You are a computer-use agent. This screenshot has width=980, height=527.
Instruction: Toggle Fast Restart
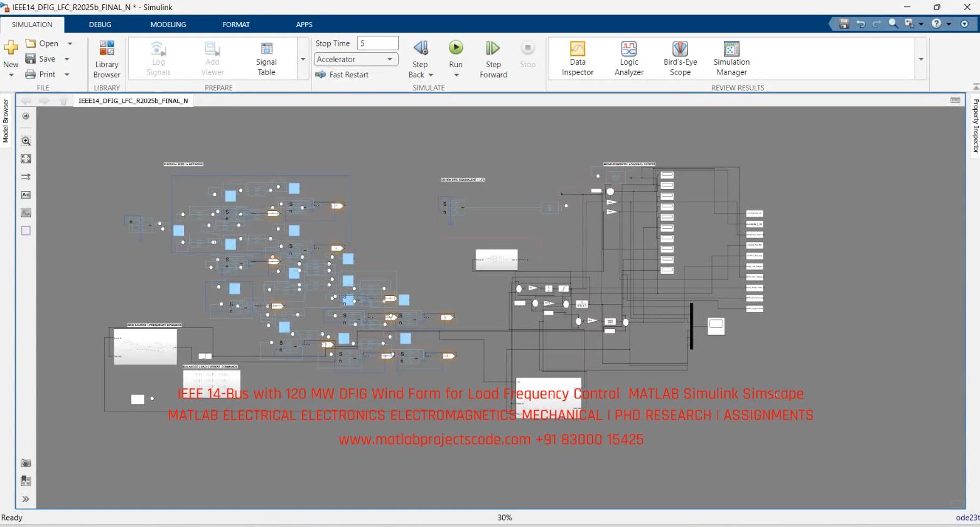(x=342, y=75)
